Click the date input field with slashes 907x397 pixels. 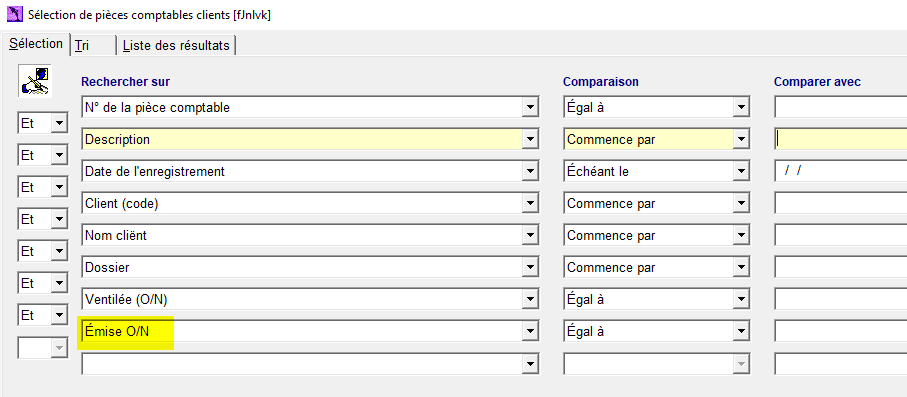pyautogui.click(x=840, y=171)
